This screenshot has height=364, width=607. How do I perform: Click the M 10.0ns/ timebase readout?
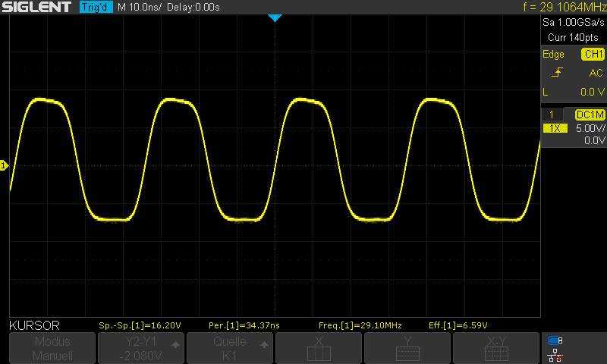point(140,8)
